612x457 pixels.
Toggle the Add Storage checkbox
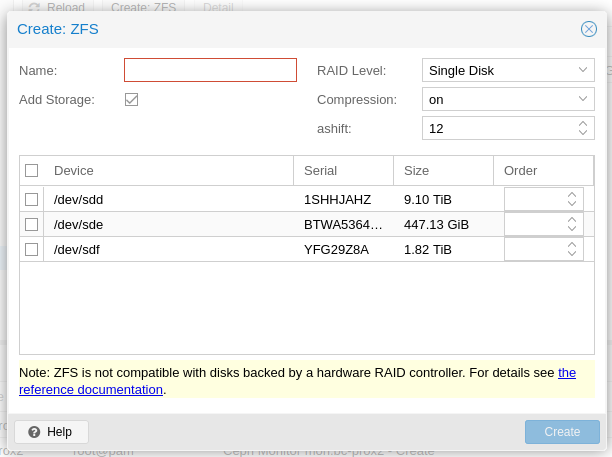132,100
